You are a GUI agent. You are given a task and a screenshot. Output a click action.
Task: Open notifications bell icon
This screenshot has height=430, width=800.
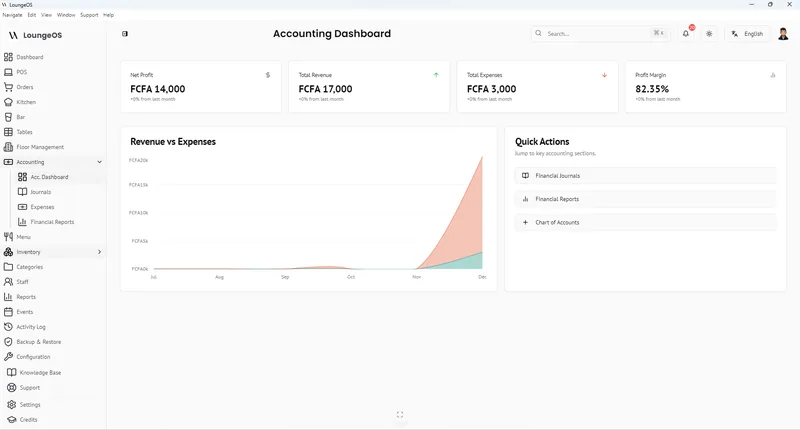[x=686, y=34]
